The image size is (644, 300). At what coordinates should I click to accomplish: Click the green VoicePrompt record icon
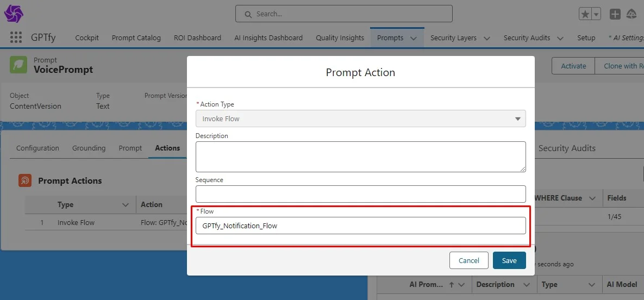(18, 65)
